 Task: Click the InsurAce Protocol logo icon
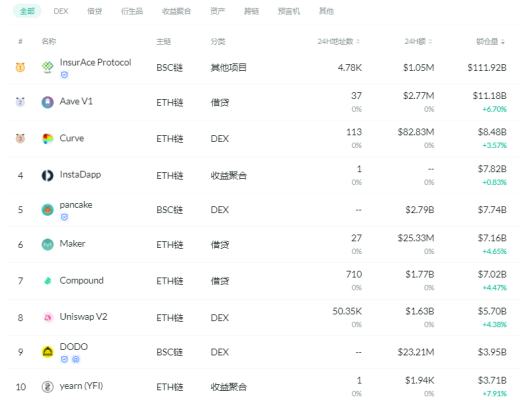point(48,67)
